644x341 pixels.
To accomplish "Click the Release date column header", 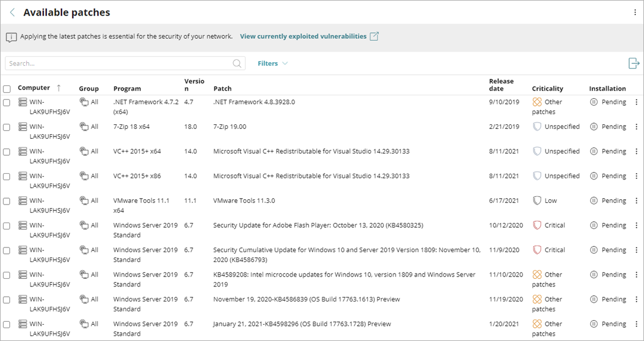I will 500,85.
